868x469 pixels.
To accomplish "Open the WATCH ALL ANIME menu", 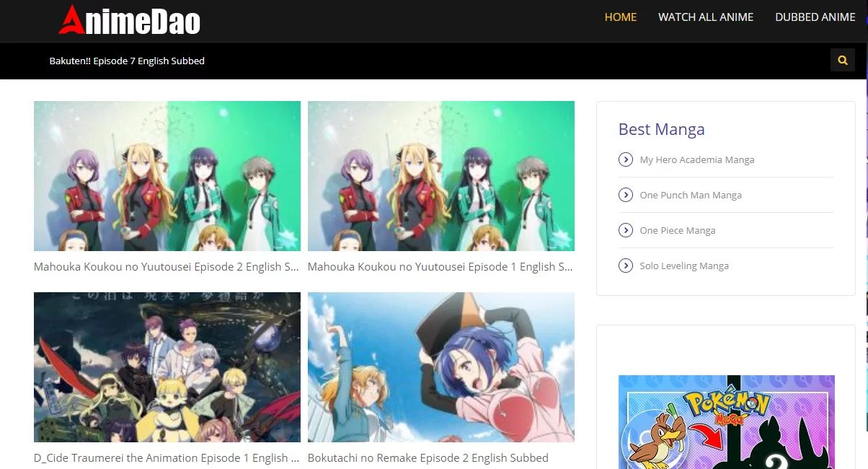I will (706, 17).
